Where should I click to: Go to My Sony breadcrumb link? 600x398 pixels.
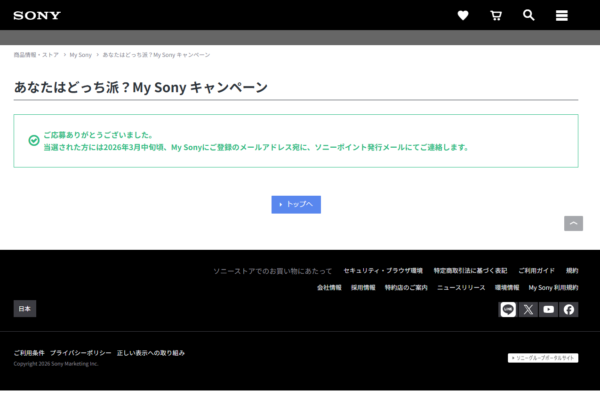click(x=81, y=55)
